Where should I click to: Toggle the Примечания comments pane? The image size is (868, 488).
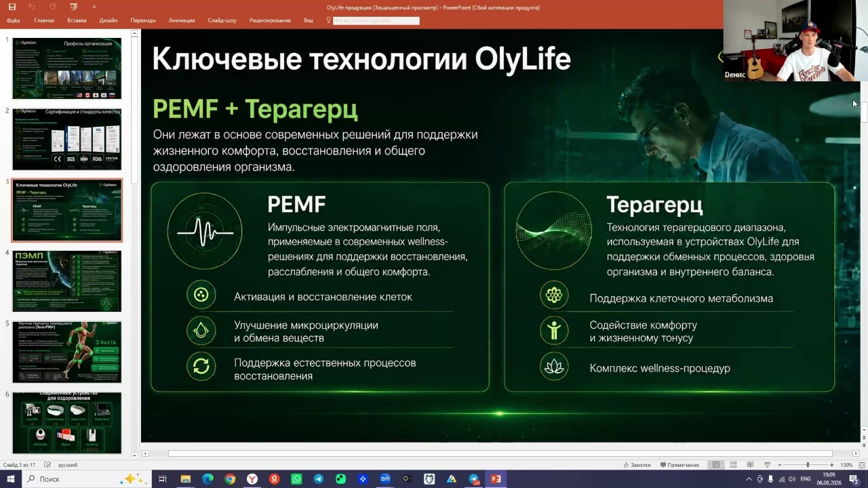[679, 465]
